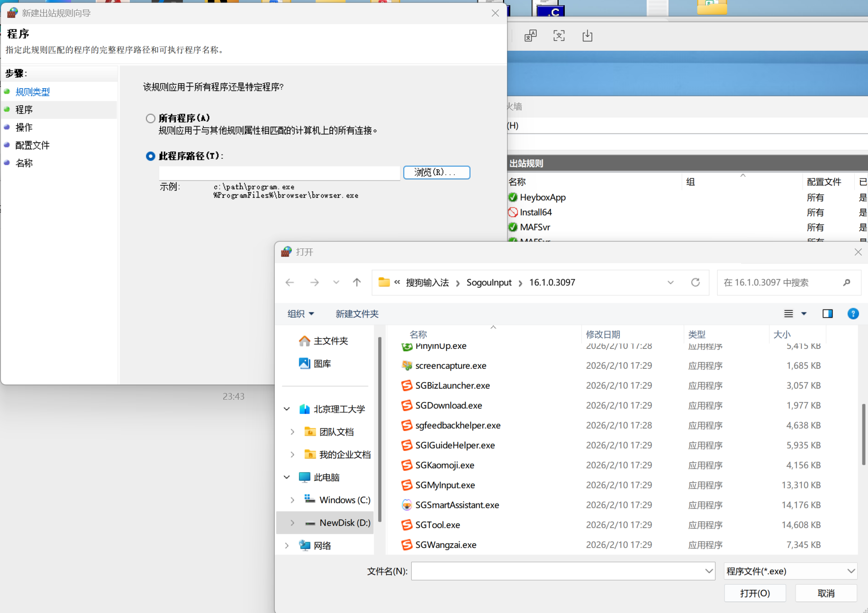Expand the 我的企业文档 folder node
Viewport: 868px width, 613px height.
(292, 455)
